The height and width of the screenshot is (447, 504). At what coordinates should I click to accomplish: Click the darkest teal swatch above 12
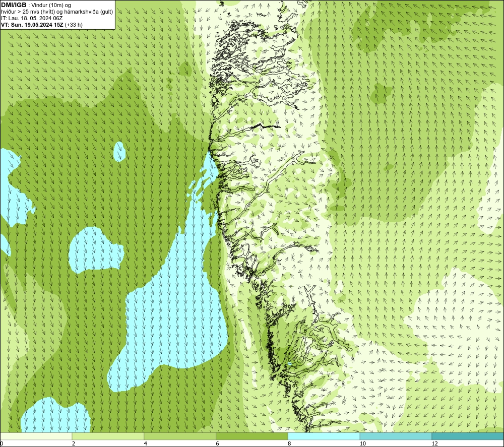pos(468,436)
